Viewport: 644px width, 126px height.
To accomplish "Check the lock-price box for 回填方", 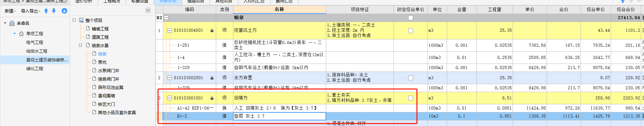I will [411, 98].
